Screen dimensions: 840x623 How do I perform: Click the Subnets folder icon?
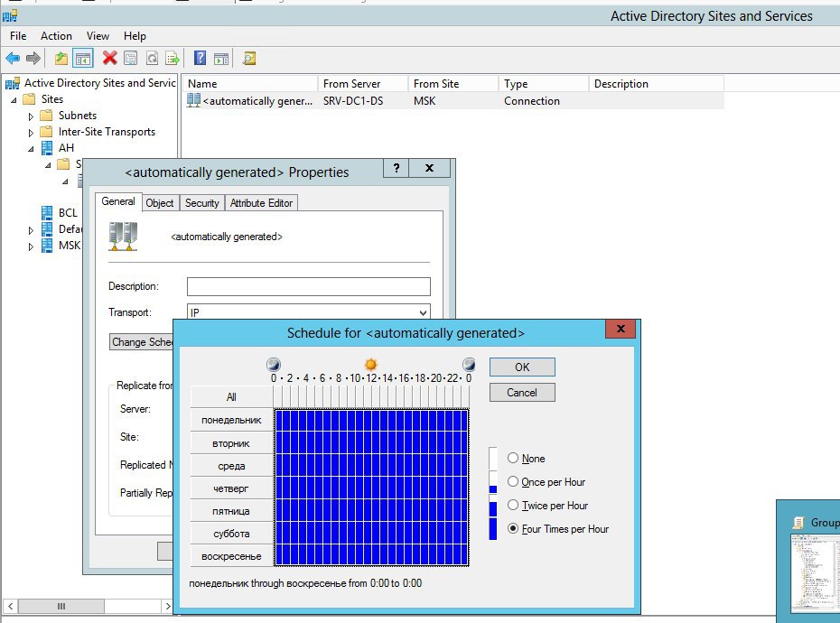pos(47,116)
